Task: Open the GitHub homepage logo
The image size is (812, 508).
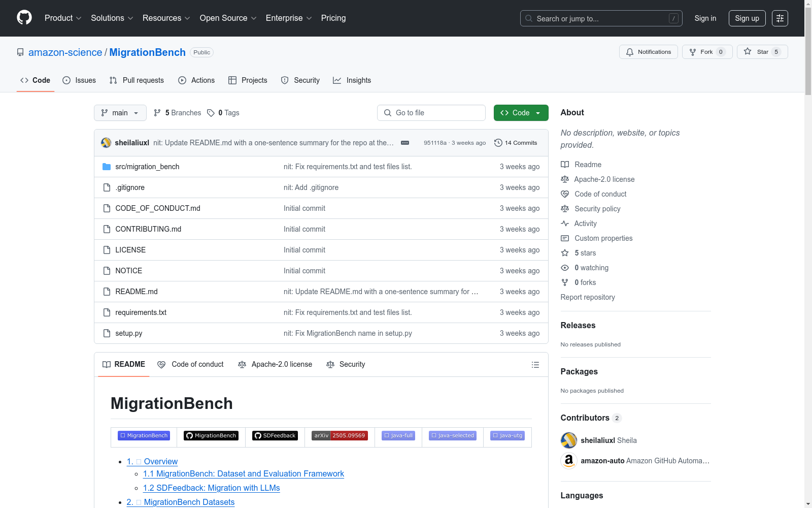Action: pos(24,18)
